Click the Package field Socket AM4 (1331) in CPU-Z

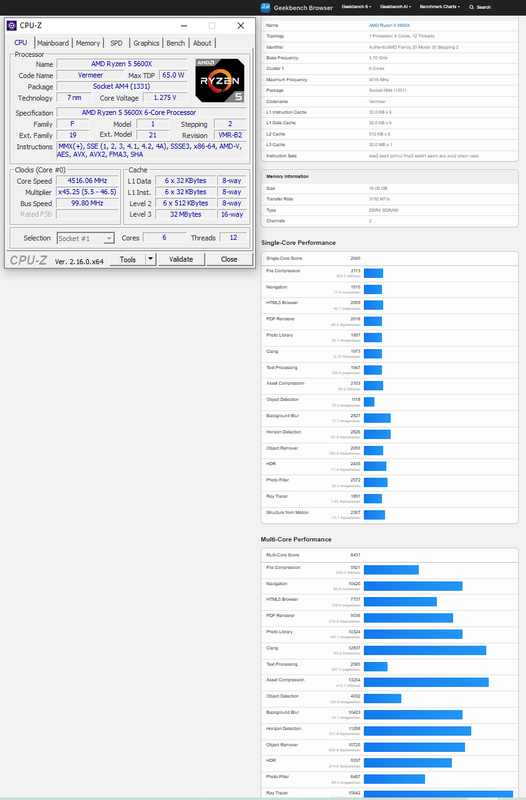pos(121,86)
